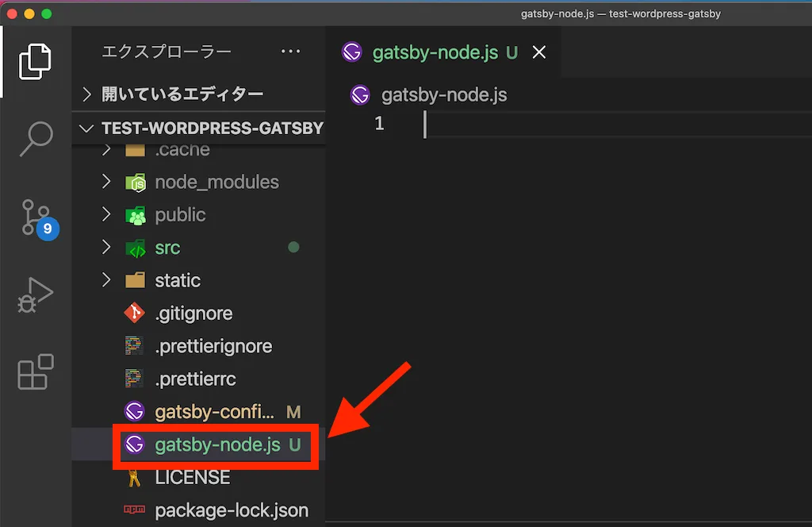Image resolution: width=812 pixels, height=527 pixels.
Task: Click the npm icon next to package-lock.json
Action: [136, 510]
